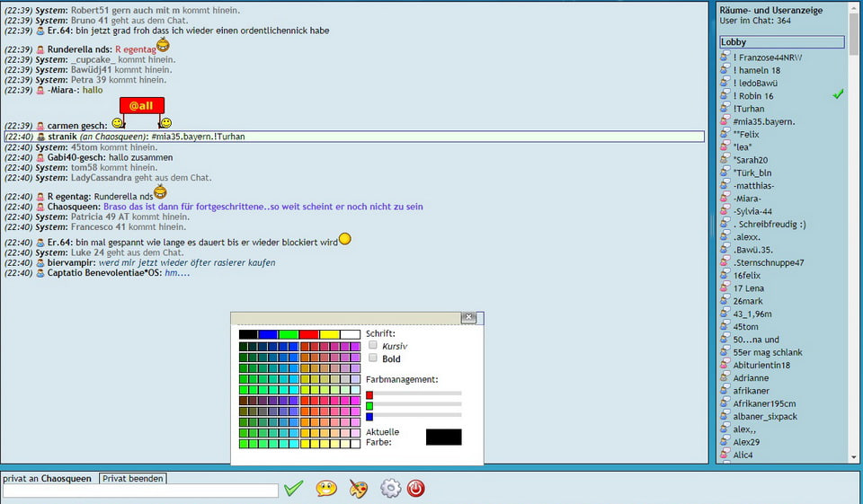Enable the Bold checkbox
The image size is (863, 504).
click(x=373, y=358)
